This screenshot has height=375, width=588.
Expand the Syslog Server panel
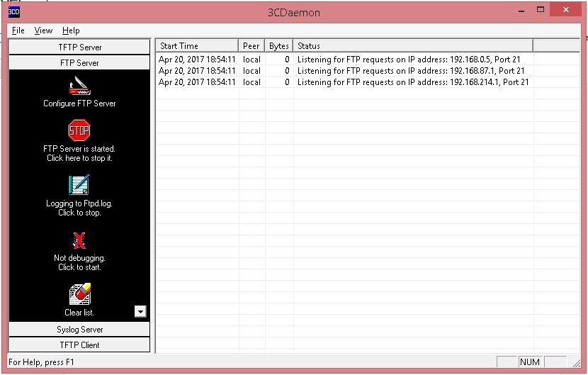(79, 329)
